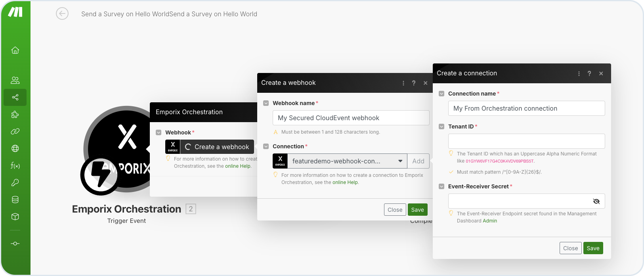Click the back arrow next to scenario title
Image resolution: width=644 pixels, height=276 pixels.
(x=62, y=14)
